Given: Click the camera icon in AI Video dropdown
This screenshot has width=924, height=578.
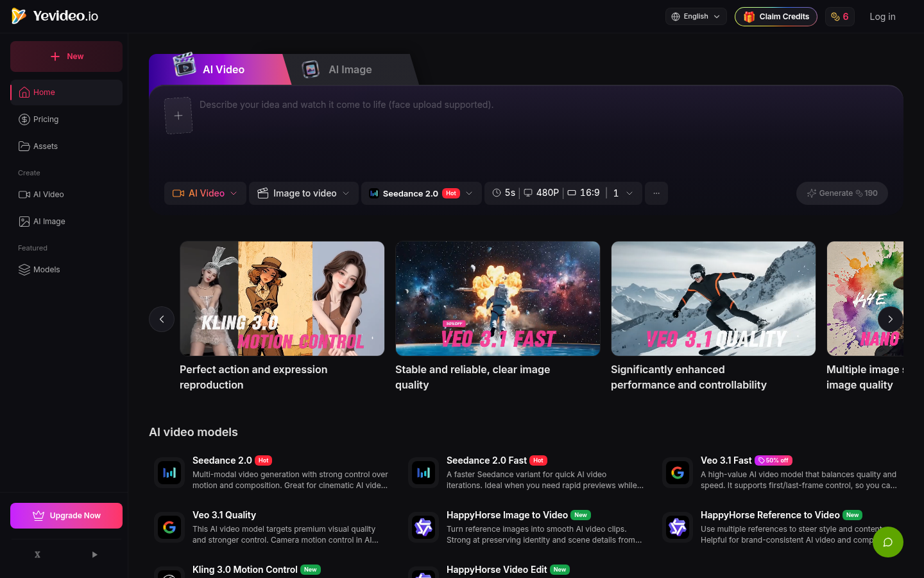Looking at the screenshot, I should coord(178,193).
